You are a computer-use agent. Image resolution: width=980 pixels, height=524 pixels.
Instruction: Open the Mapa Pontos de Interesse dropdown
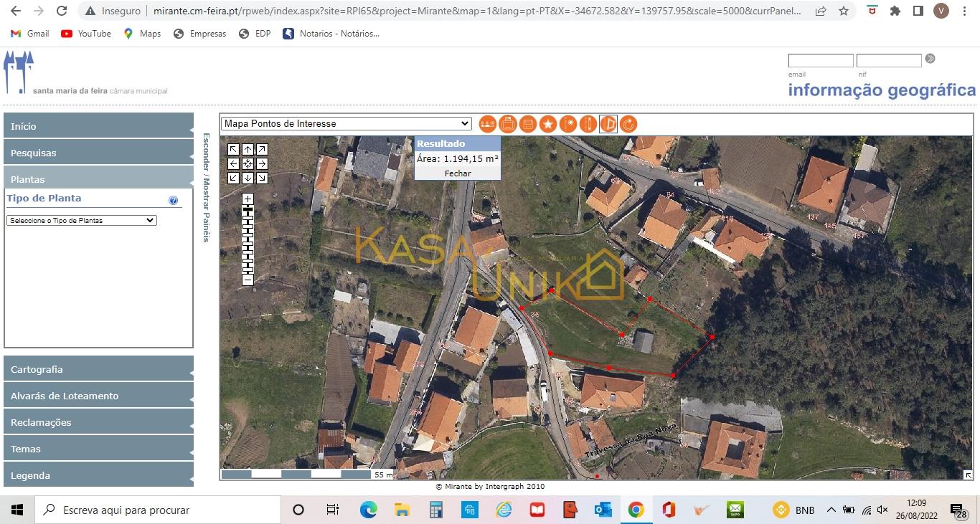click(346, 123)
